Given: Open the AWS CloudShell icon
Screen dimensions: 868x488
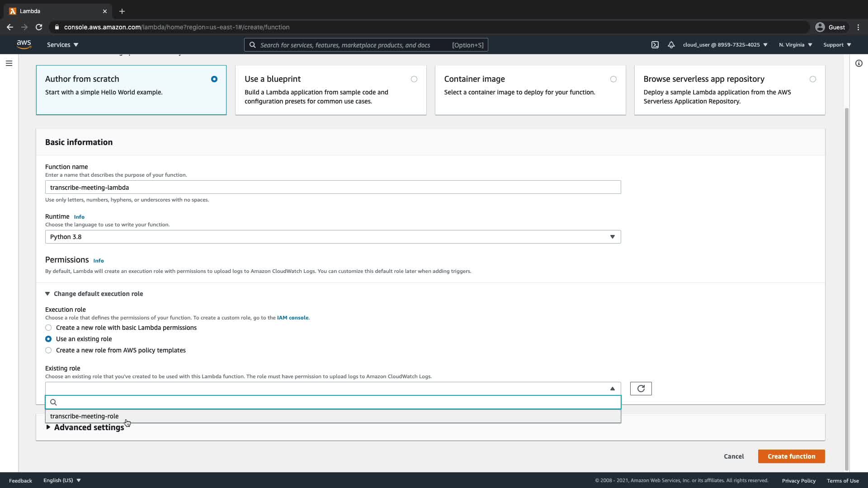Looking at the screenshot, I should point(655,45).
